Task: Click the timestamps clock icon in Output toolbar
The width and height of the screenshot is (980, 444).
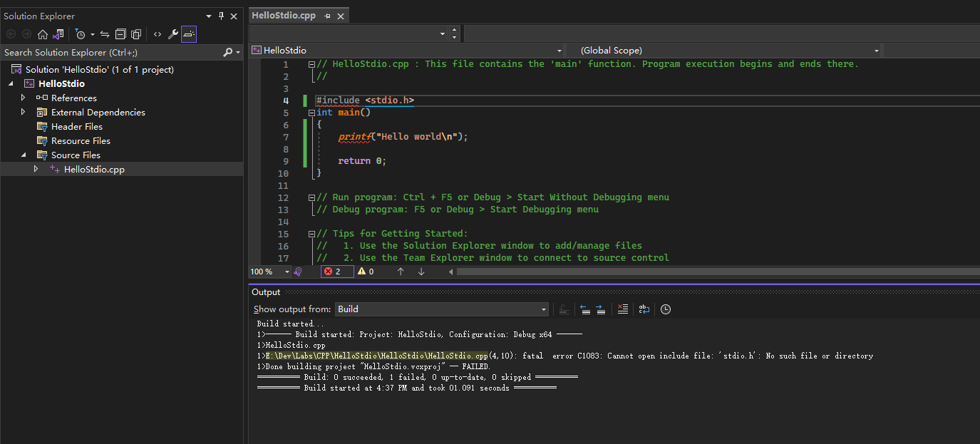Action: tap(665, 309)
